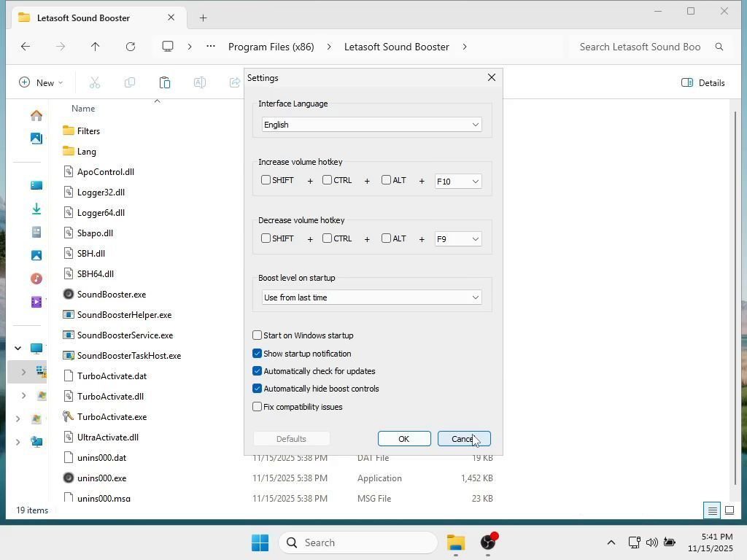Select the Filters folder icon
Viewport: 747px width, 560px height.
pyautogui.click(x=69, y=131)
